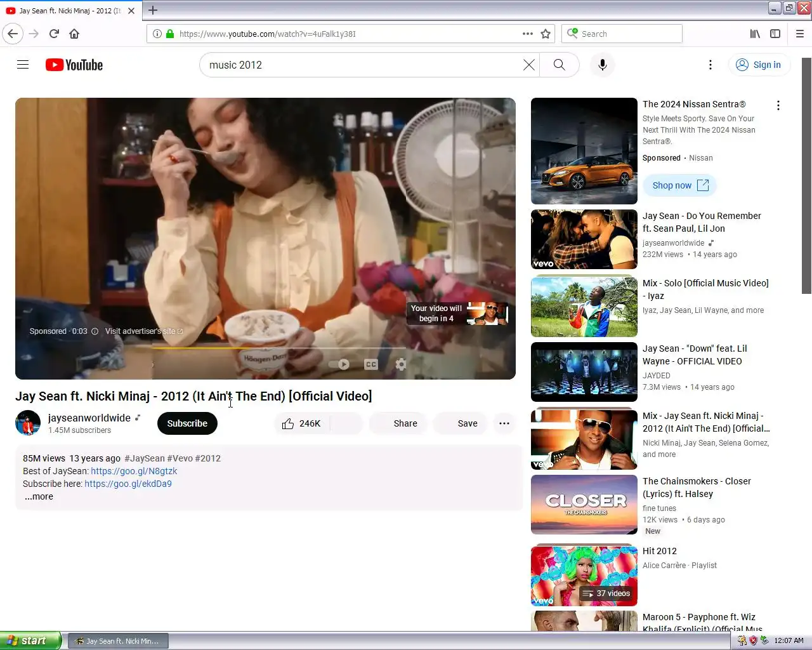Open the YouTube hamburger guide menu
812x650 pixels.
pyautogui.click(x=23, y=65)
